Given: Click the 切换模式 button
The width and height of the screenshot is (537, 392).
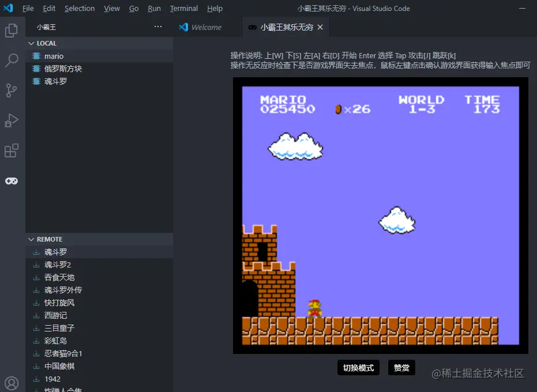Looking at the screenshot, I should tap(358, 368).
